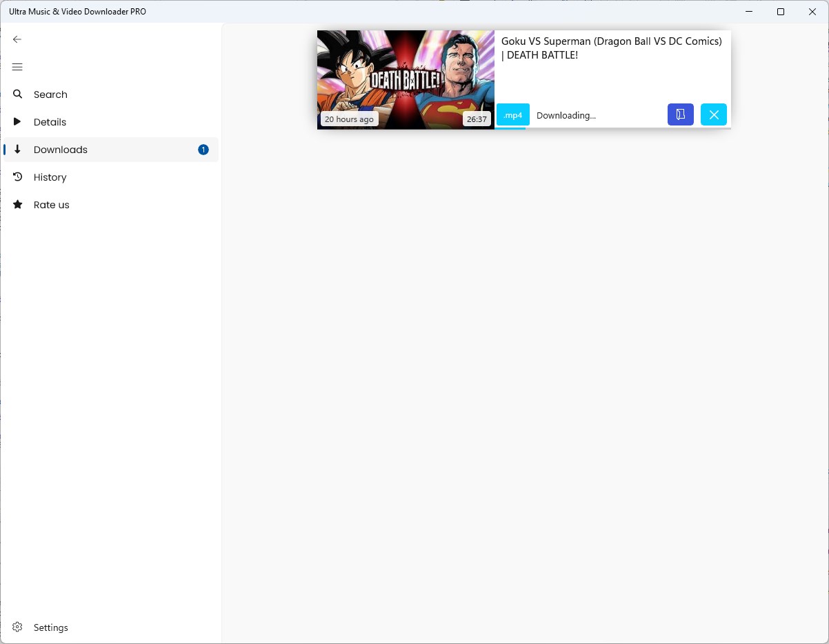829x644 pixels.
Task: Collapse the sidebar with hamburger menu
Action: pos(17,67)
